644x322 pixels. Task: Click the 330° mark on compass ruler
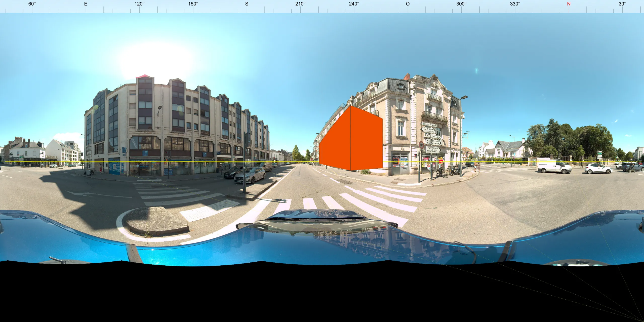click(x=515, y=4)
